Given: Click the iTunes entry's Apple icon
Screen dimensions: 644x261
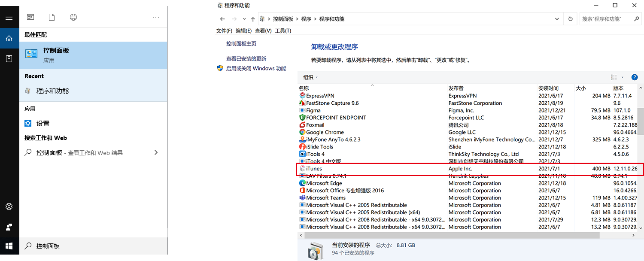Looking at the screenshot, I should pos(302,168).
